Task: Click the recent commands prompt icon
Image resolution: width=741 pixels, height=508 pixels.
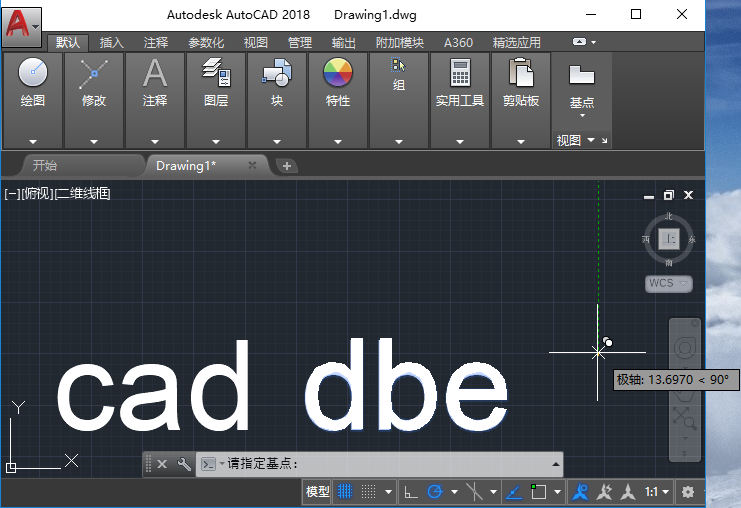Action: tap(208, 464)
